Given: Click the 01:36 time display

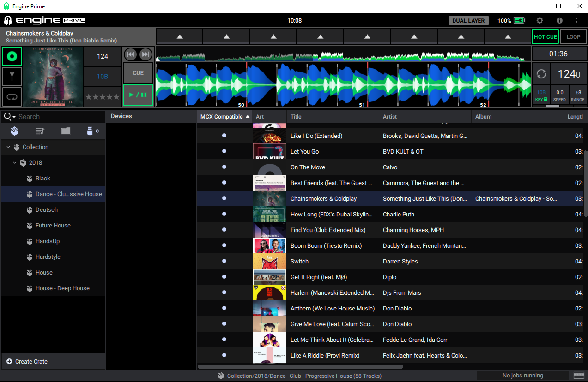Looking at the screenshot, I should 558,54.
